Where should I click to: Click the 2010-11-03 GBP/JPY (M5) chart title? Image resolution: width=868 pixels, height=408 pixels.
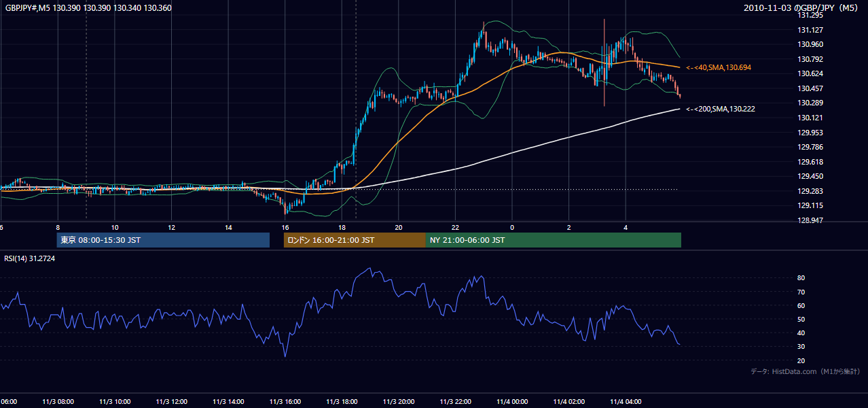point(802,7)
